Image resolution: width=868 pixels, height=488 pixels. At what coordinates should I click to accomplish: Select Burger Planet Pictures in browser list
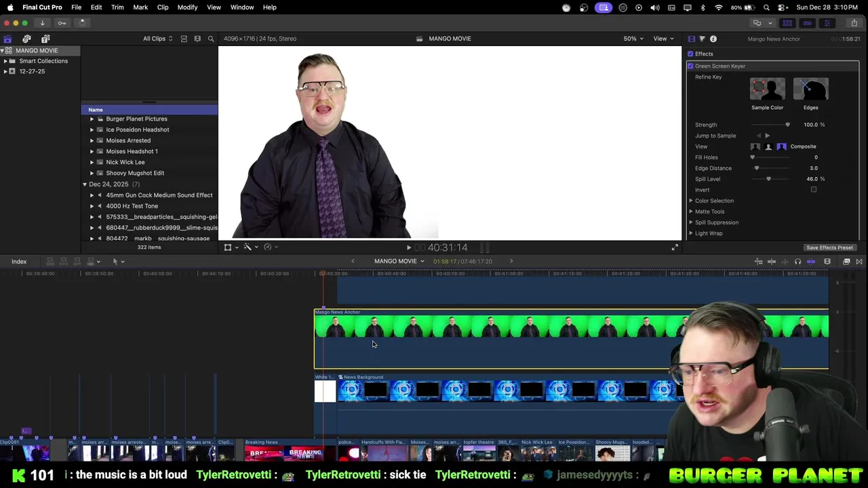point(136,119)
